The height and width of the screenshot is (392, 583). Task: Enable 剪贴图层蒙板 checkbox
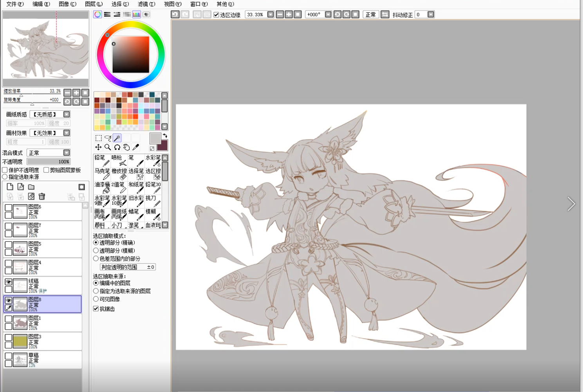click(x=46, y=170)
